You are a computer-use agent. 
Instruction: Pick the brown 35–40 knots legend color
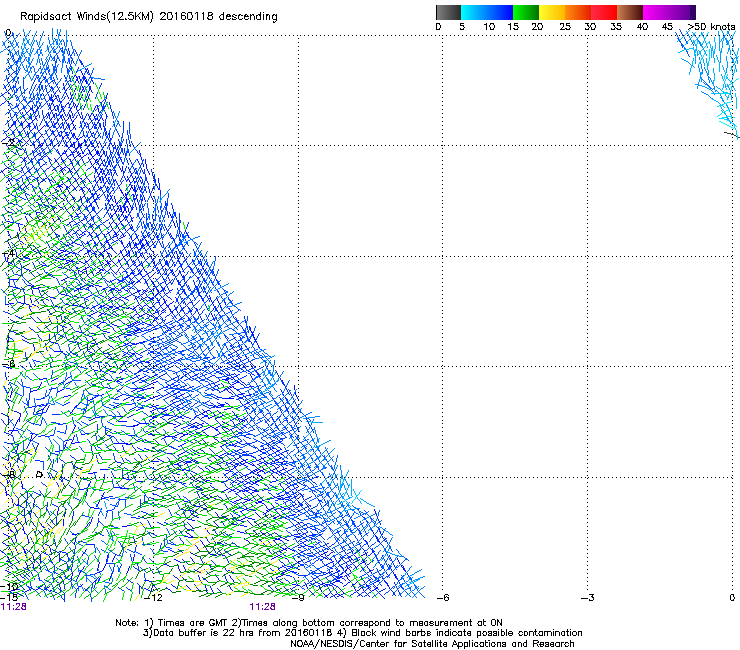click(630, 12)
